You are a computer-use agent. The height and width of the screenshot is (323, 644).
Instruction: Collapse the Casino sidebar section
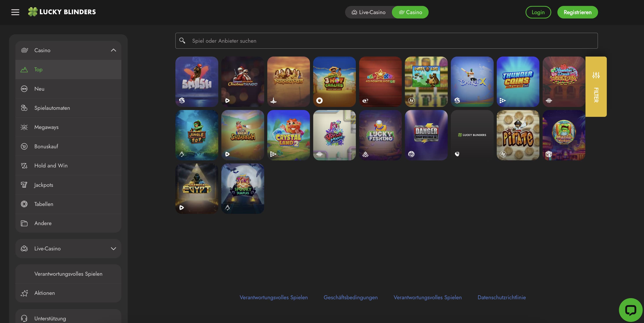[113, 50]
